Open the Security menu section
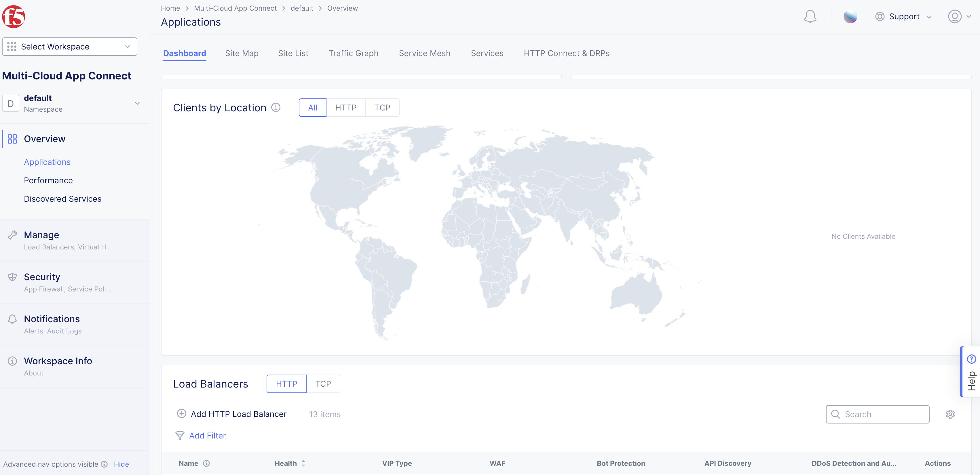 (x=75, y=283)
